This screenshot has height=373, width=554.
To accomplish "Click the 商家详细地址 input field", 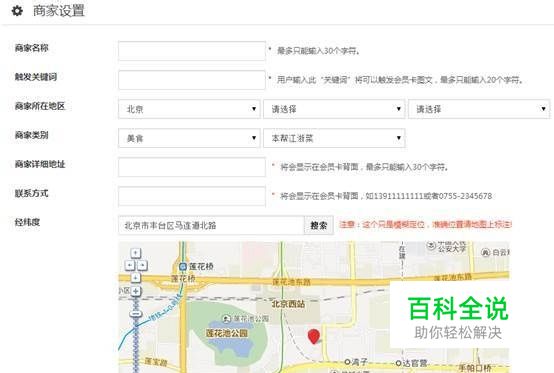I will tap(192, 167).
